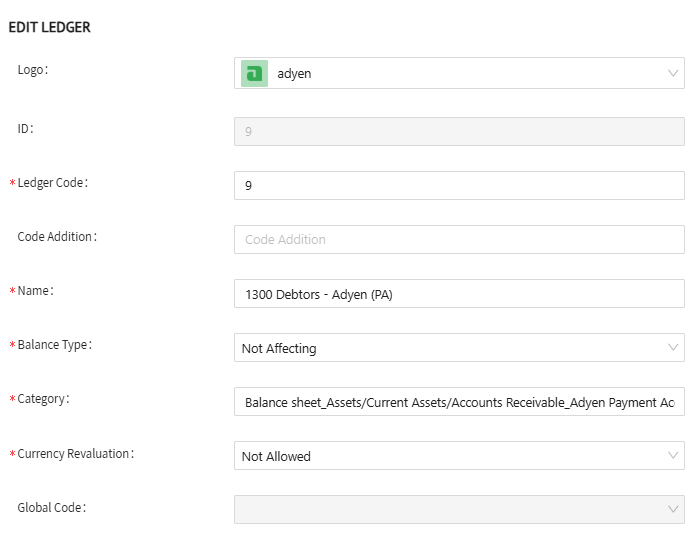Click the "Balance Type" field label

pos(54,345)
